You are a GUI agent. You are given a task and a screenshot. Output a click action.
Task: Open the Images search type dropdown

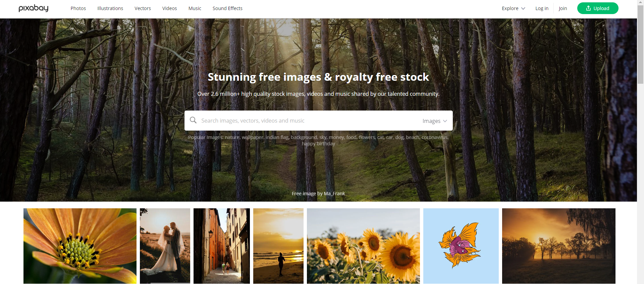(435, 121)
